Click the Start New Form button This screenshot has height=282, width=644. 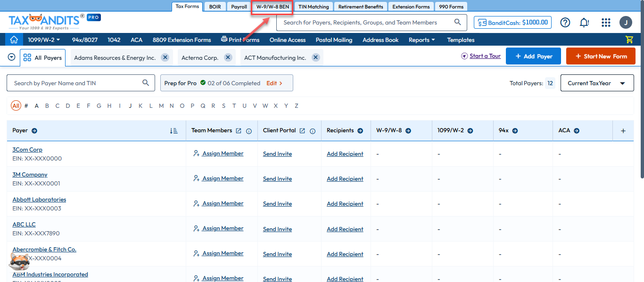(x=601, y=56)
